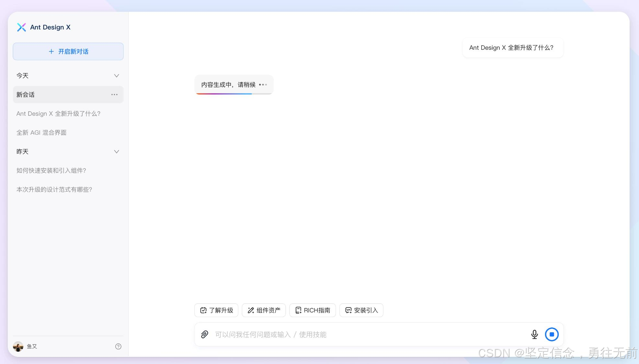Select the 安装引入 prompt chip

361,310
